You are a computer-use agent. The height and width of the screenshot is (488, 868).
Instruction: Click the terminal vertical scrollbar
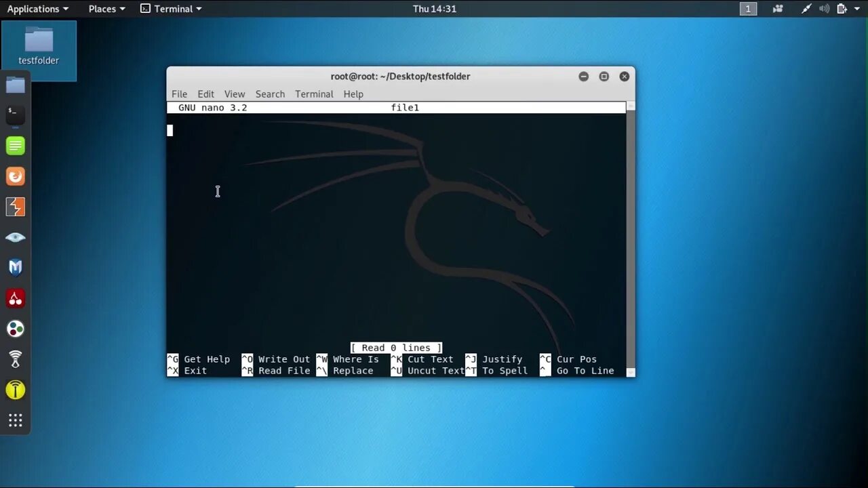coord(631,239)
